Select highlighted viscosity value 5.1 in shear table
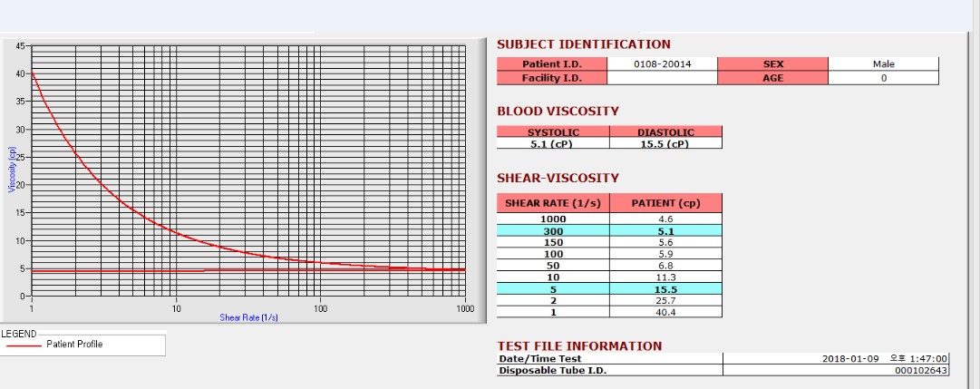 665,231
